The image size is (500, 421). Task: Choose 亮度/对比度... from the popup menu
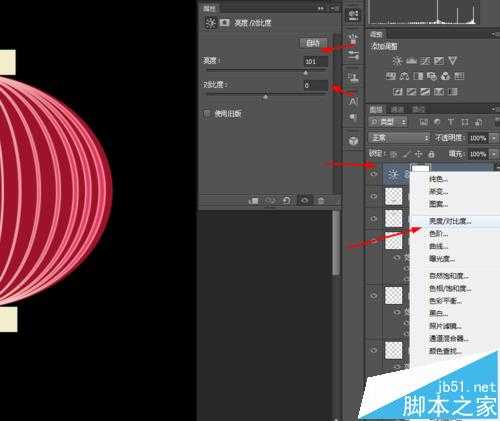tap(450, 221)
